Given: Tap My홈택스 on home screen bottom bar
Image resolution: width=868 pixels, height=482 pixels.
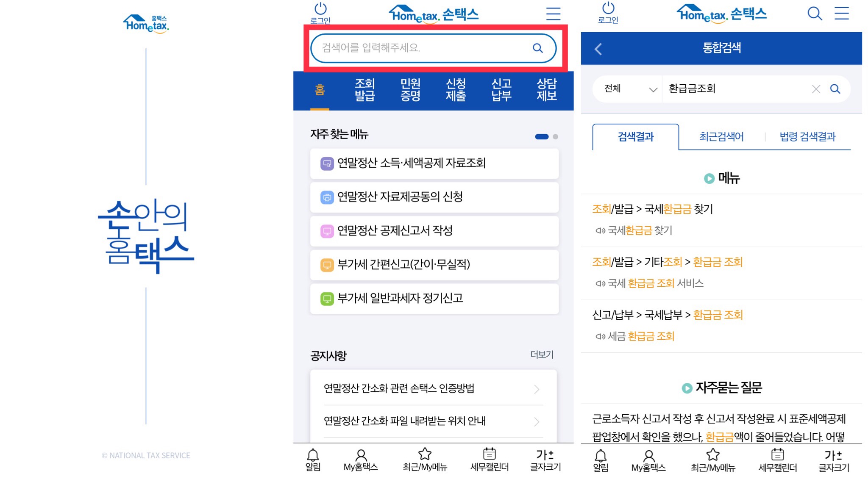Looking at the screenshot, I should click(x=361, y=460).
